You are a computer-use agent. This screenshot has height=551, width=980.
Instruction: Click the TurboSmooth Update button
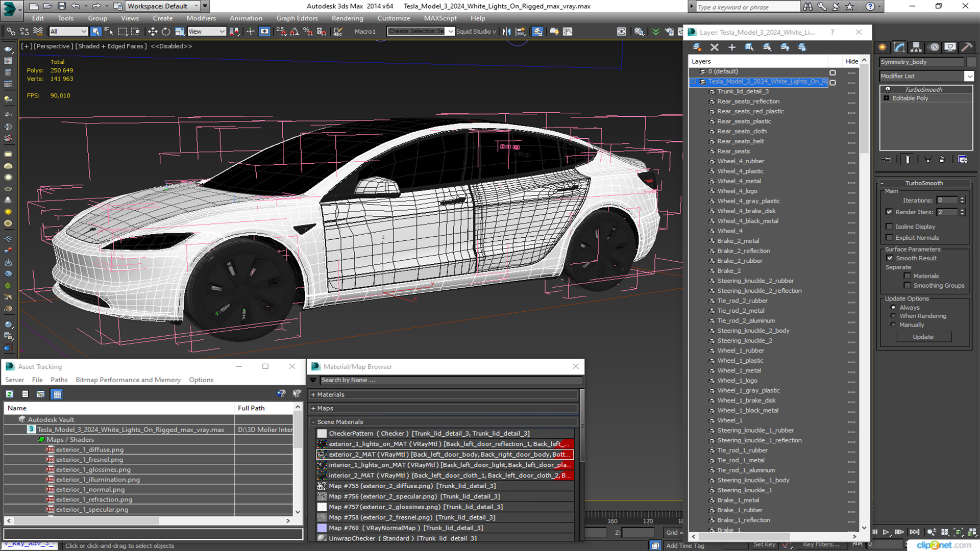[923, 337]
